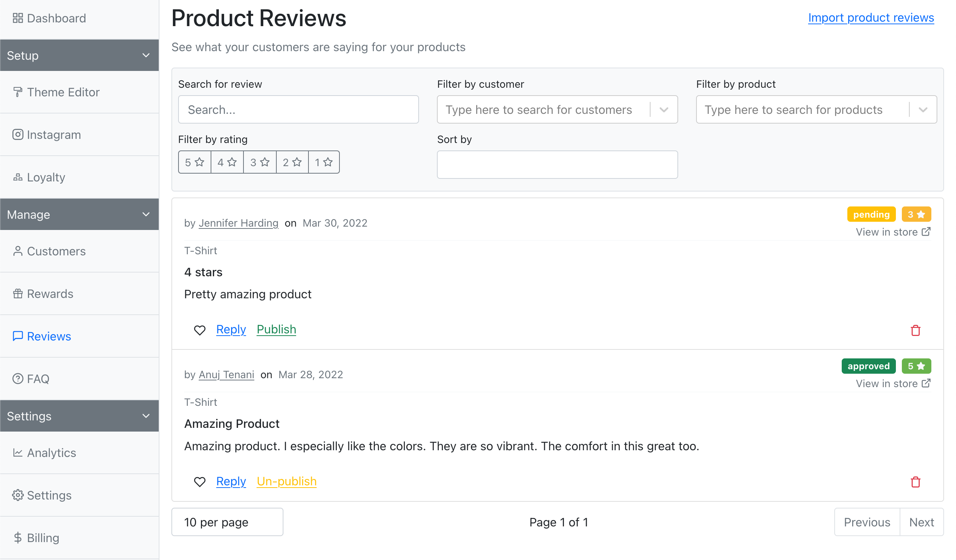Select the 1-star rating filter
The width and height of the screenshot is (956, 560).
click(324, 162)
